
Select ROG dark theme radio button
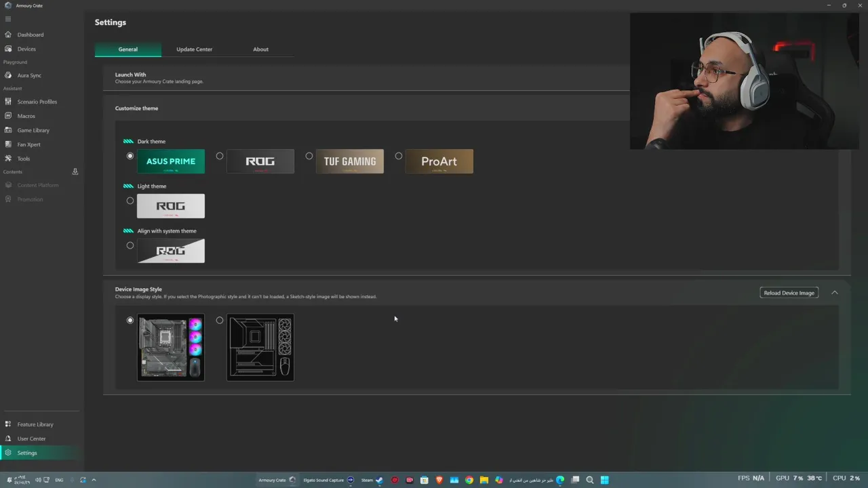(x=220, y=156)
